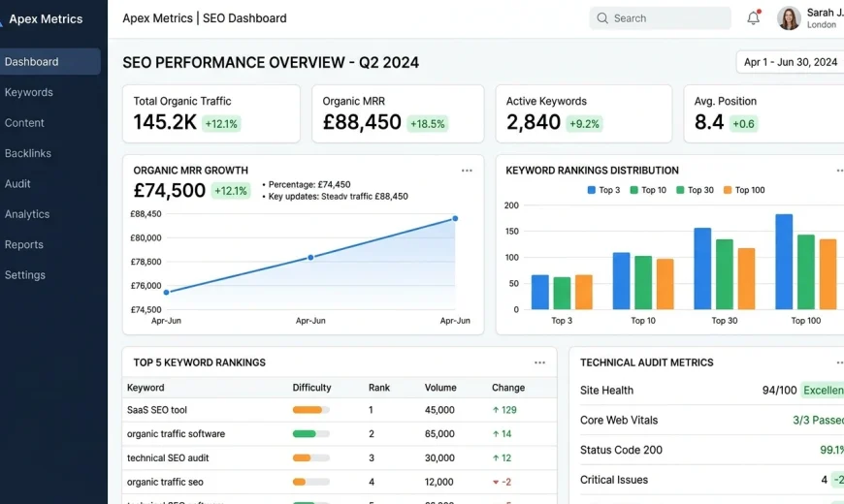Click the down arrow -2 change value

click(502, 482)
